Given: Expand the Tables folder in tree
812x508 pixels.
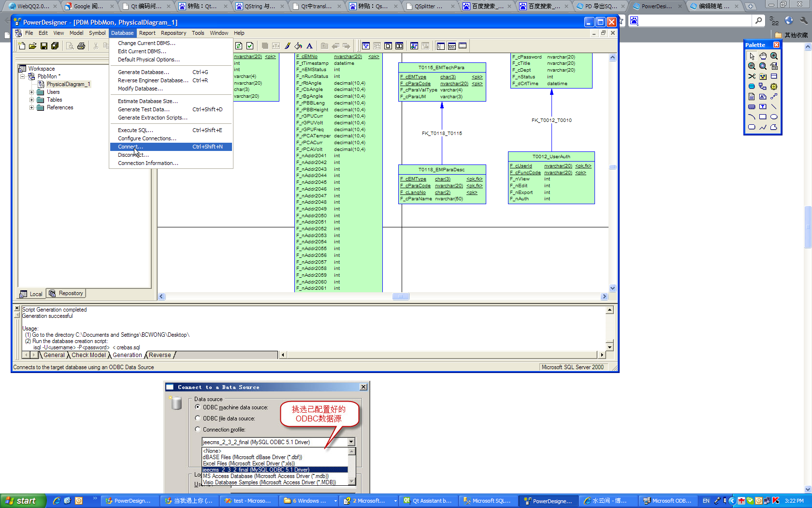Looking at the screenshot, I should pos(32,100).
